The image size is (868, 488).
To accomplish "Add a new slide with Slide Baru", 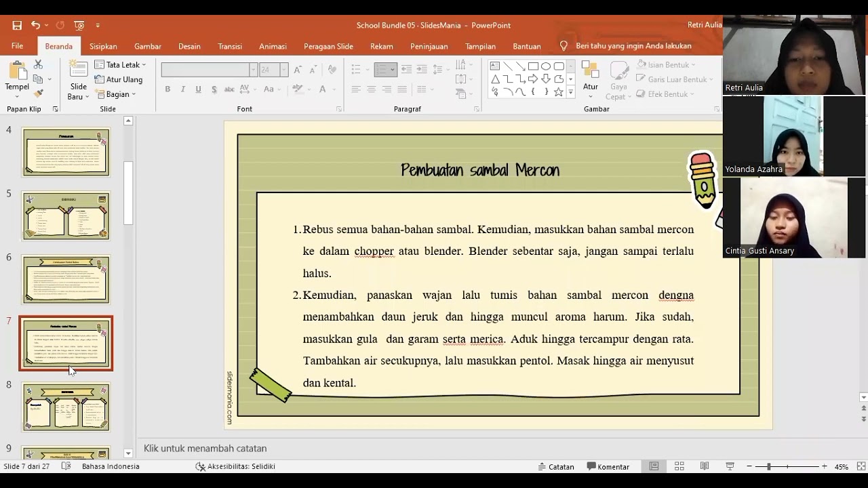I will [x=79, y=80].
